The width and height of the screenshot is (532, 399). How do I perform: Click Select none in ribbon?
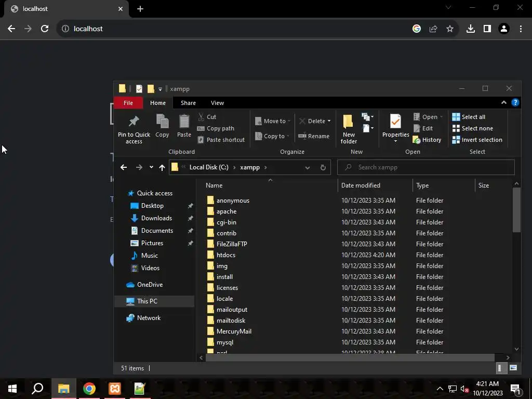coord(473,128)
